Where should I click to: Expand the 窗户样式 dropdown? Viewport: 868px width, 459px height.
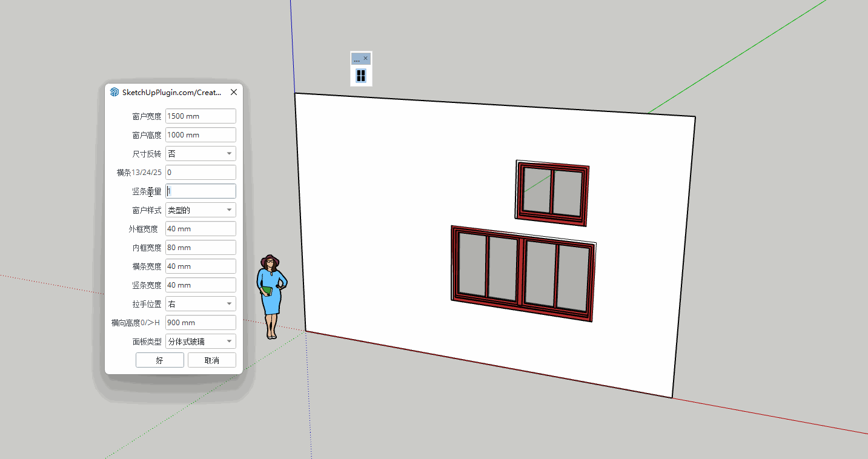(x=200, y=210)
